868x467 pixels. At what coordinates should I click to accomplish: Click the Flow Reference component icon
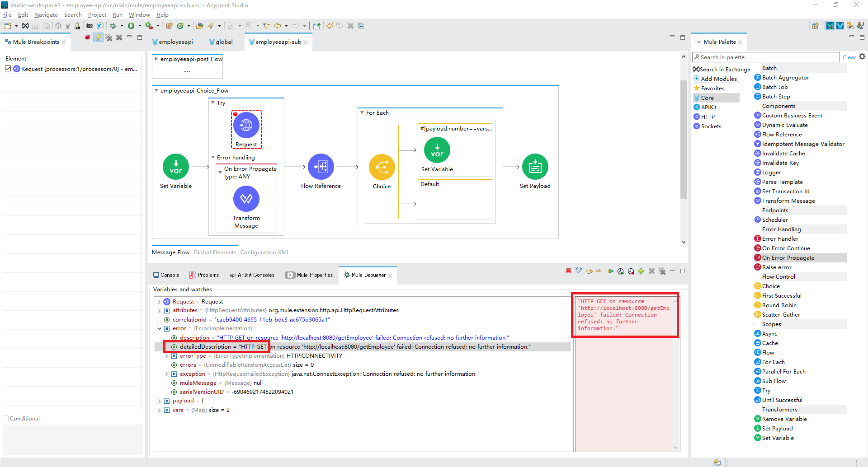click(321, 167)
